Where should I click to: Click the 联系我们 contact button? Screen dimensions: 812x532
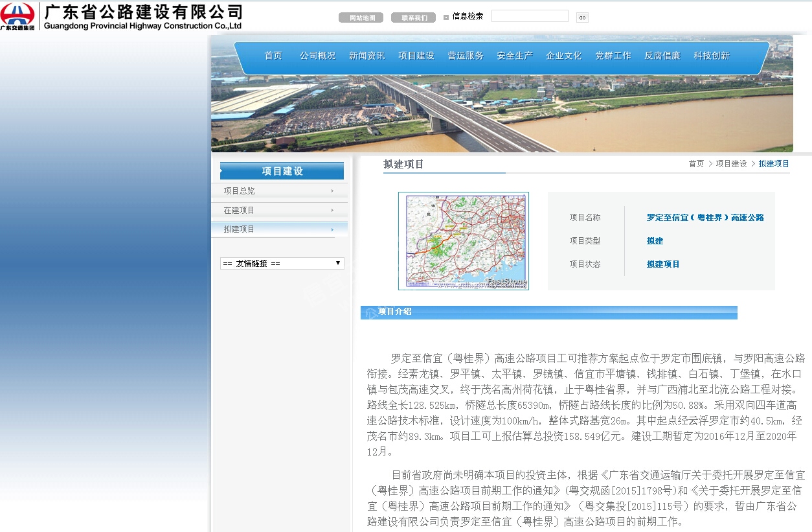pyautogui.click(x=413, y=17)
